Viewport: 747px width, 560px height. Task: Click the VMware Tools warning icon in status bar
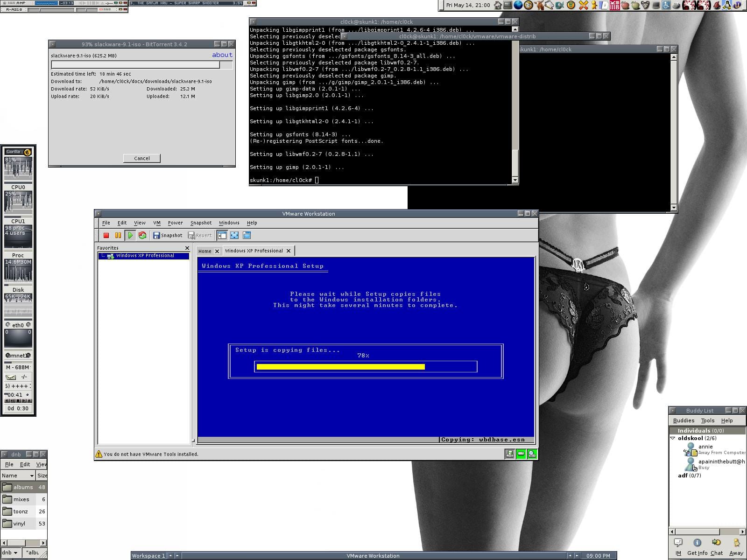pyautogui.click(x=99, y=454)
